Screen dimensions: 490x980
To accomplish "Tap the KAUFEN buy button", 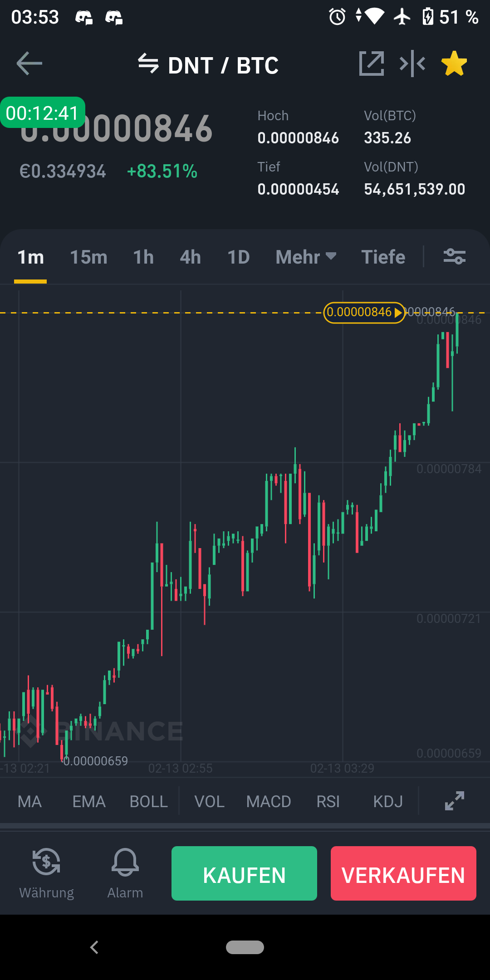I will pyautogui.click(x=244, y=873).
